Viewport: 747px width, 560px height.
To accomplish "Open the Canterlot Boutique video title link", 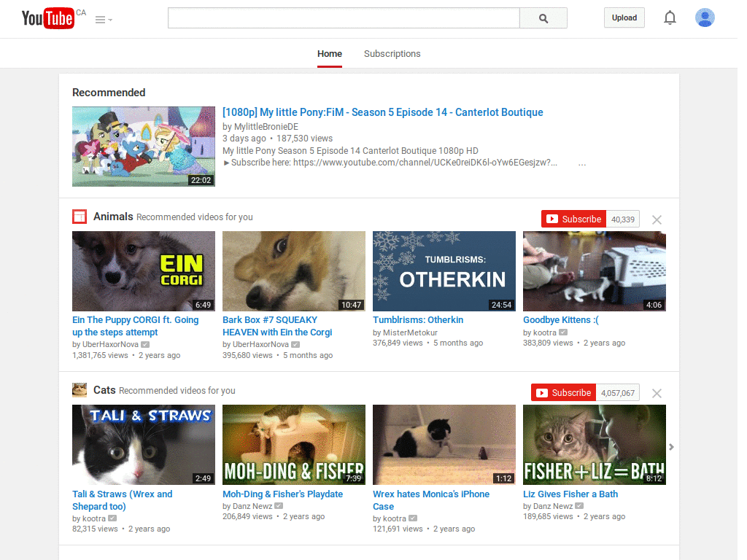I will coord(382,112).
